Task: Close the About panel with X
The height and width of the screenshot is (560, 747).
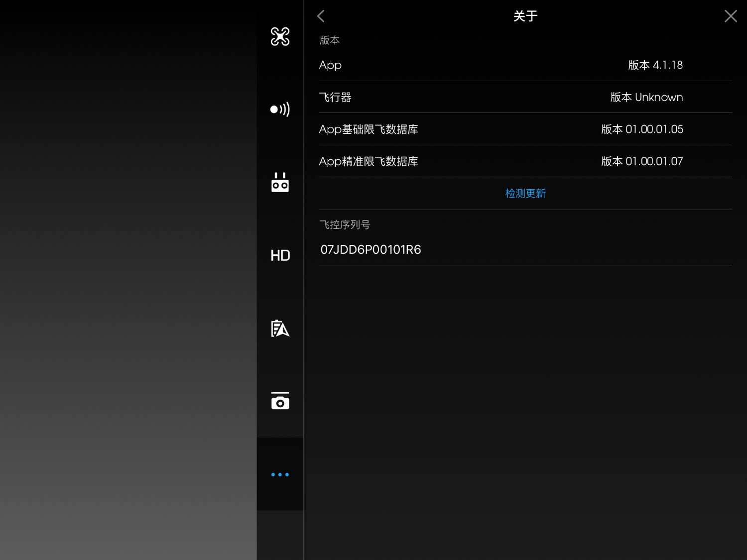Action: (731, 16)
